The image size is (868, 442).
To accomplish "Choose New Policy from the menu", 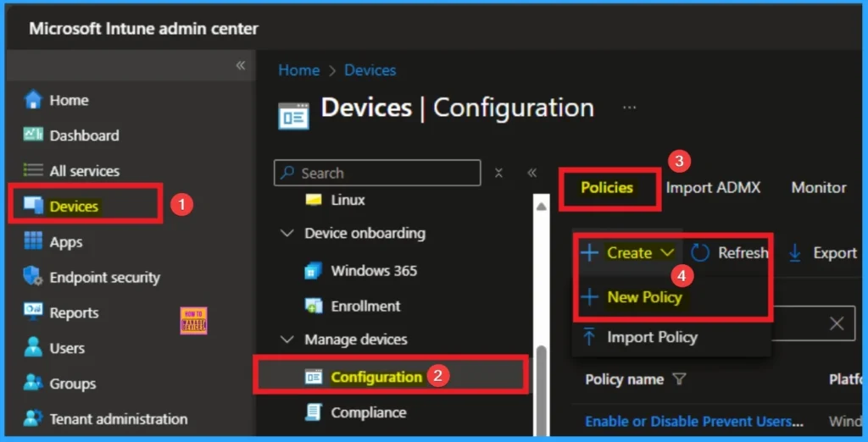I will (643, 297).
